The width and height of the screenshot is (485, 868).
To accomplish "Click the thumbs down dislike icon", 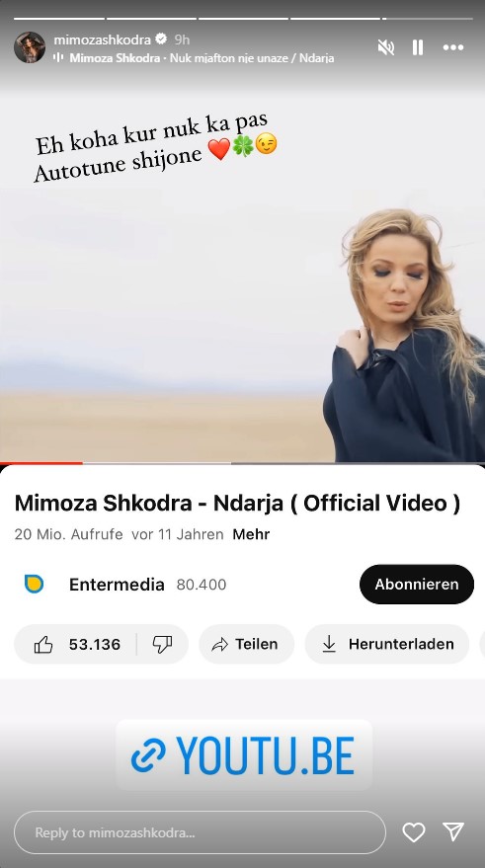I will 162,645.
